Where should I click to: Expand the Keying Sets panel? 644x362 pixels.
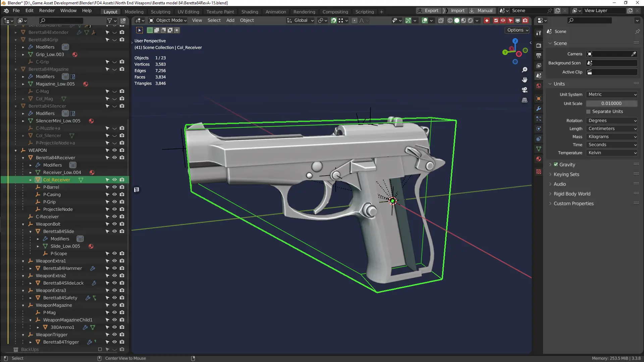click(x=566, y=174)
